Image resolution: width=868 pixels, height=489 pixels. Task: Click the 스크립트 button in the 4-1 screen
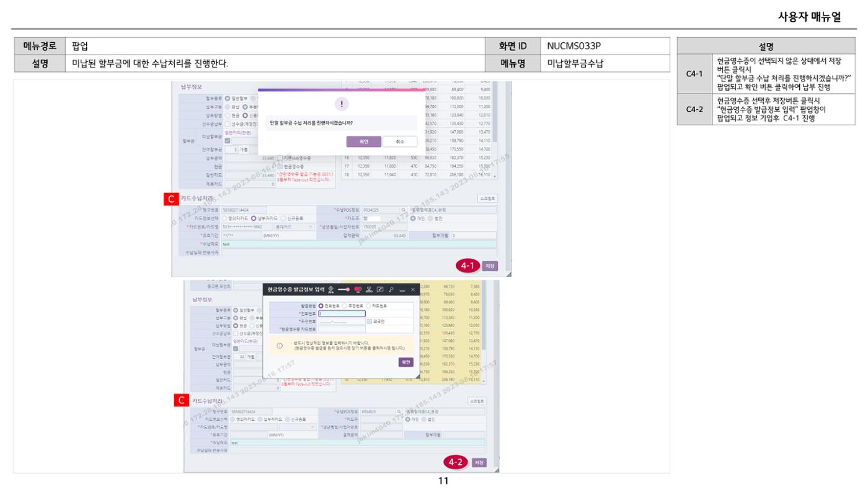pyautogui.click(x=487, y=199)
